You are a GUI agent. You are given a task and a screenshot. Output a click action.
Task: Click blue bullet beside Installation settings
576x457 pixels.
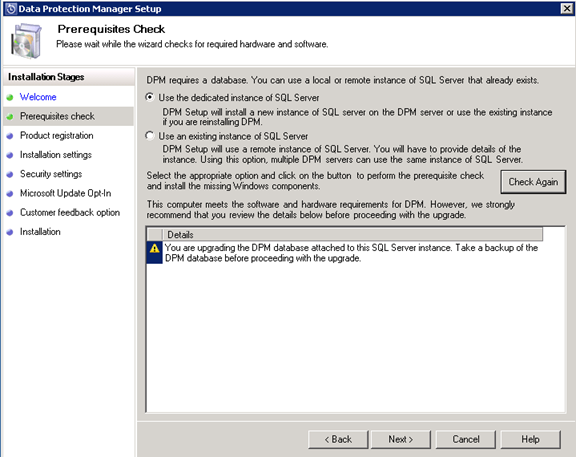(x=10, y=155)
